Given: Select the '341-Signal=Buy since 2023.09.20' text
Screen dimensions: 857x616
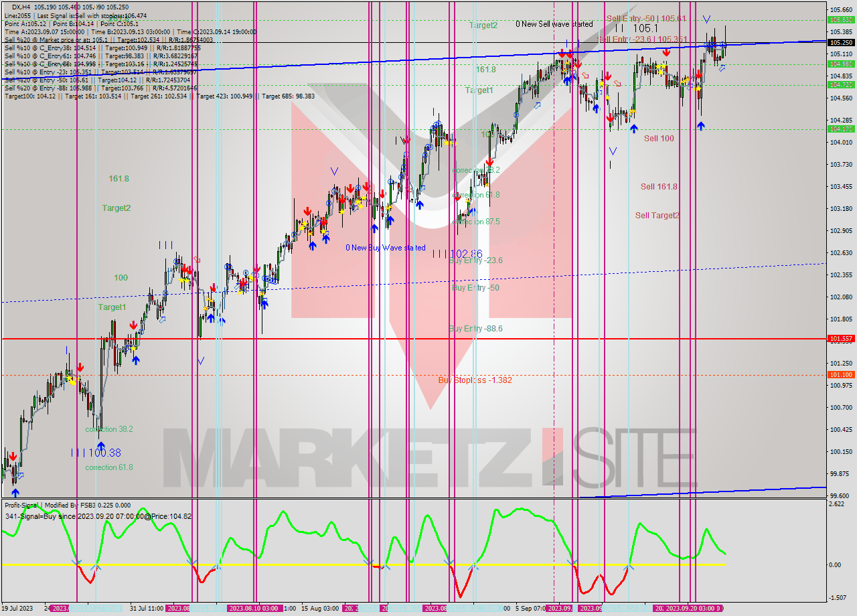Looking at the screenshot, I should coord(98,516).
